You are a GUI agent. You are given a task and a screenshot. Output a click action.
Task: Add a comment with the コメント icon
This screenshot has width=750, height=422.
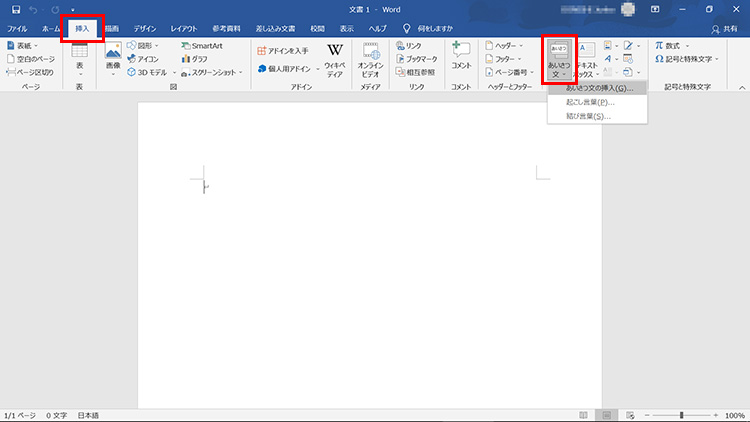[x=461, y=54]
